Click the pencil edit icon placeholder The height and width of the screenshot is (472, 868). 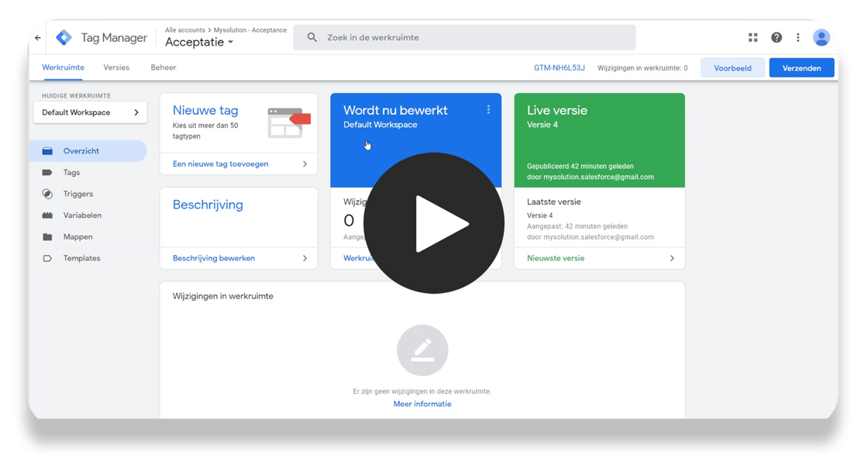422,350
